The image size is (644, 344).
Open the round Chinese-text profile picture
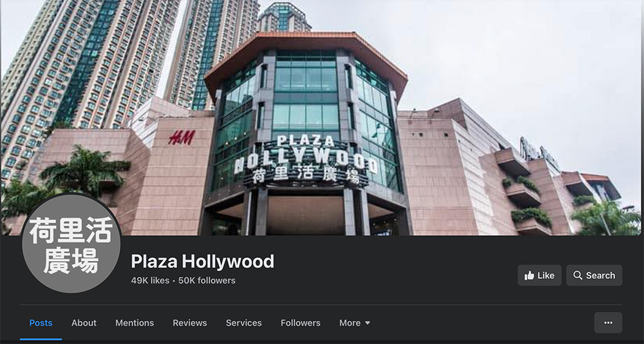(71, 244)
